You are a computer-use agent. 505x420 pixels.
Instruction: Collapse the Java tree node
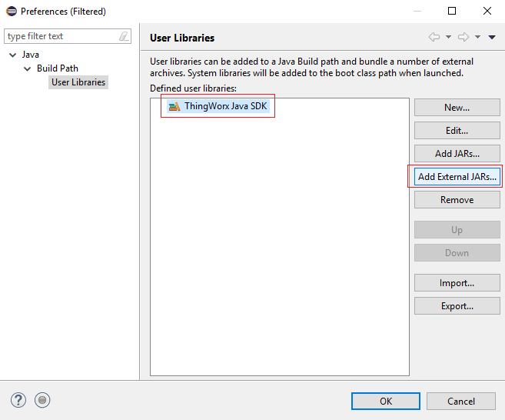click(13, 55)
